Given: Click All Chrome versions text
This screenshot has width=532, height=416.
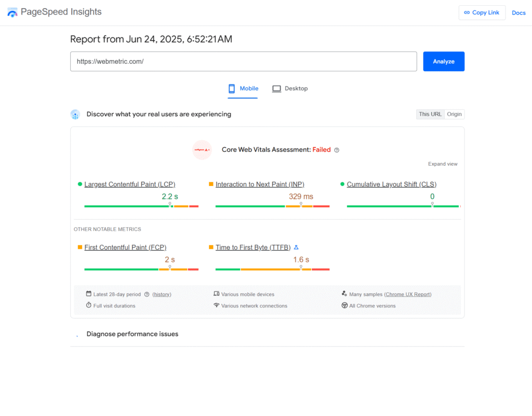Looking at the screenshot, I should tap(372, 306).
